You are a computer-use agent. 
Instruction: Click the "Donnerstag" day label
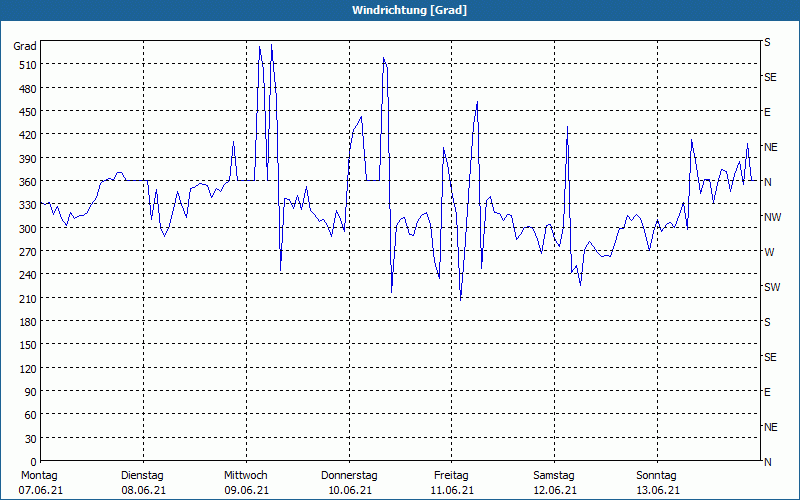349,476
